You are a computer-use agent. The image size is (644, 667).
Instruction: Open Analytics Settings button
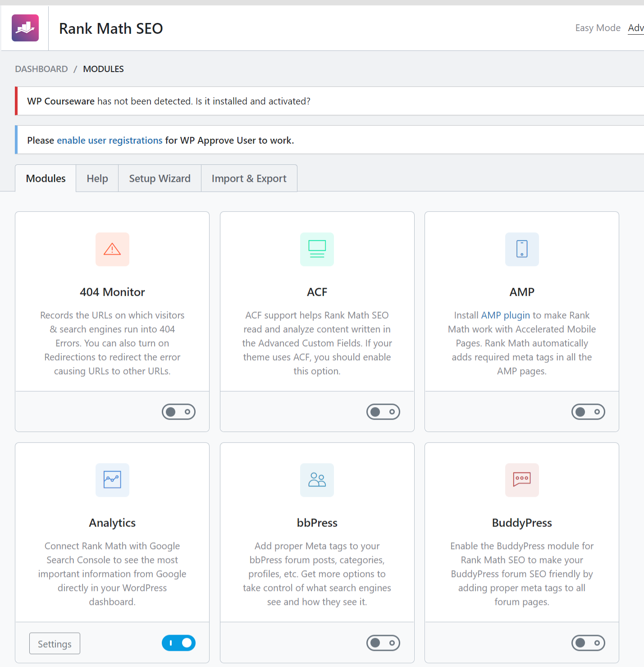coord(55,644)
